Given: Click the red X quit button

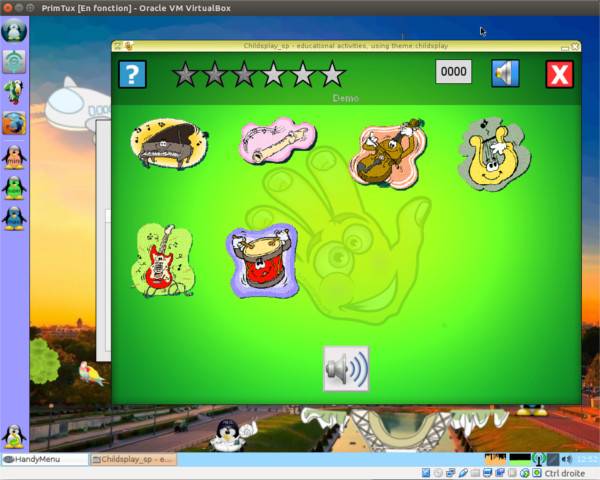Looking at the screenshot, I should [559, 74].
